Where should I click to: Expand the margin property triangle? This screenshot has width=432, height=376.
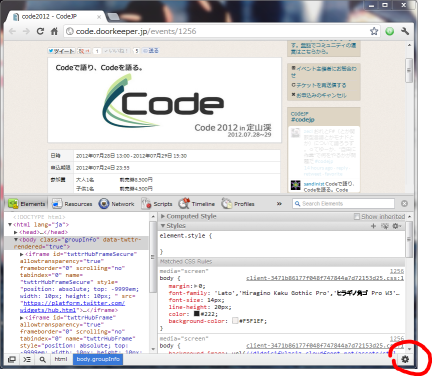(x=196, y=286)
